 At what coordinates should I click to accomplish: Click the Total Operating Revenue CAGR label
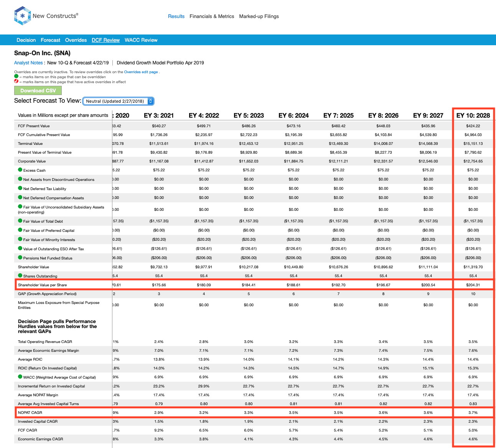(x=45, y=342)
